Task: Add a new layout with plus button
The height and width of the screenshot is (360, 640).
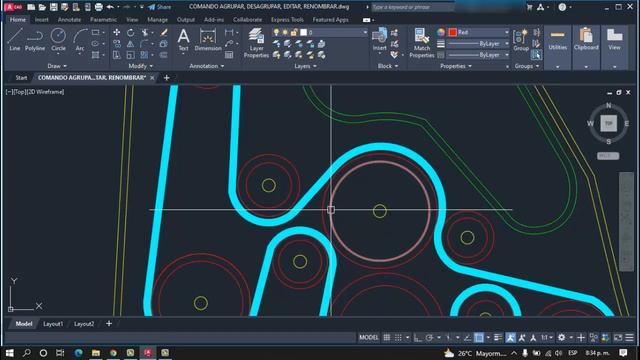Action: click(109, 324)
